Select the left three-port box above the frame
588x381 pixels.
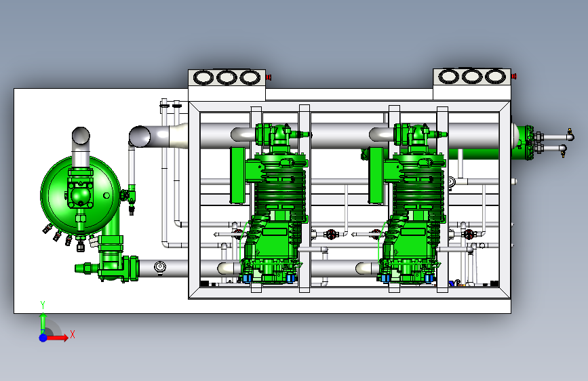point(227,85)
